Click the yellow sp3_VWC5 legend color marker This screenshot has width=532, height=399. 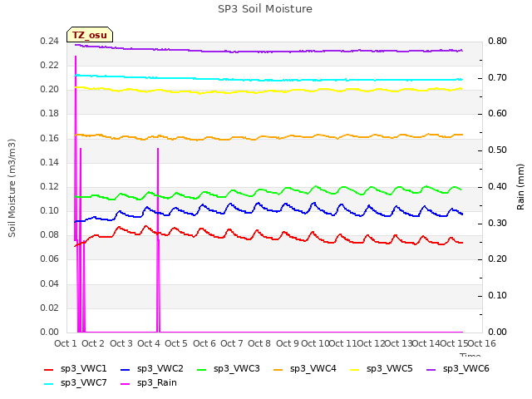355,369
